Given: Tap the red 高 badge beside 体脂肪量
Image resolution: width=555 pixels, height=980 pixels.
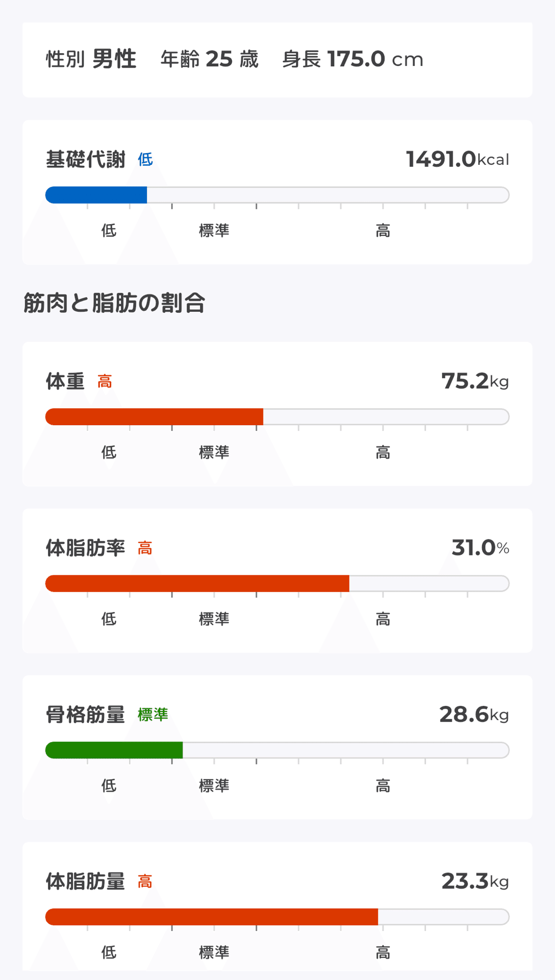Looking at the screenshot, I should pyautogui.click(x=145, y=881).
